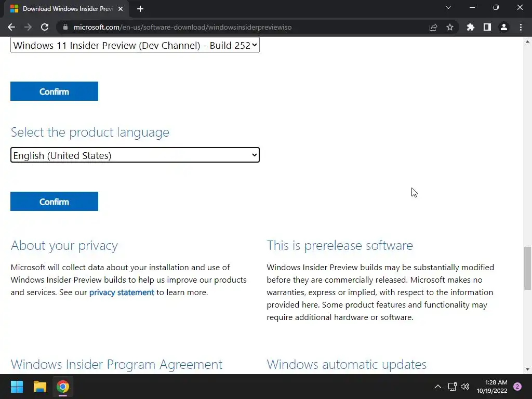532x399 pixels.
Task: Open network status tray icon
Action: (453, 387)
